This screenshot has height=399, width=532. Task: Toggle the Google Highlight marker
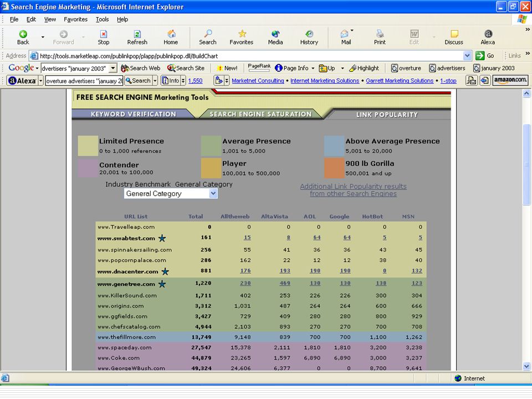[353, 68]
